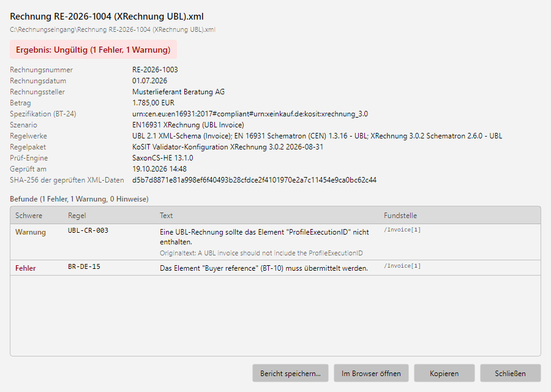Viewport: 551px width, 392px height.
Task: Open the report with Im Browser öffnen
Action: 371,373
